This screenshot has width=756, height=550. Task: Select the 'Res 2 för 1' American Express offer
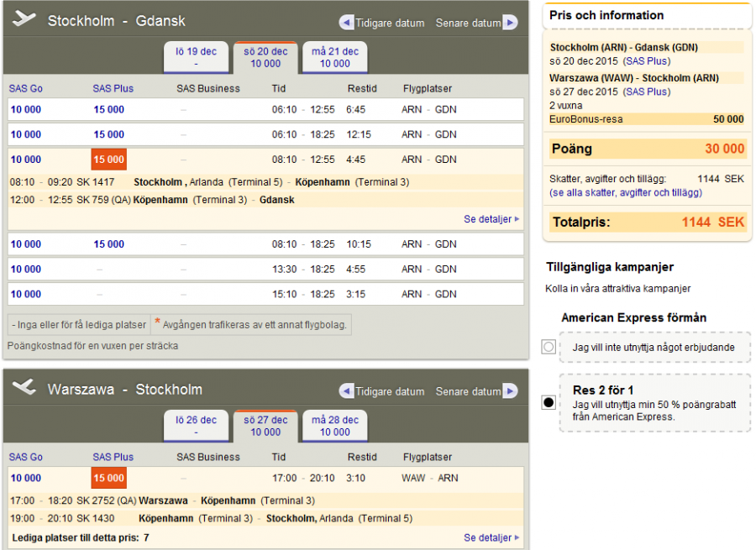click(549, 403)
